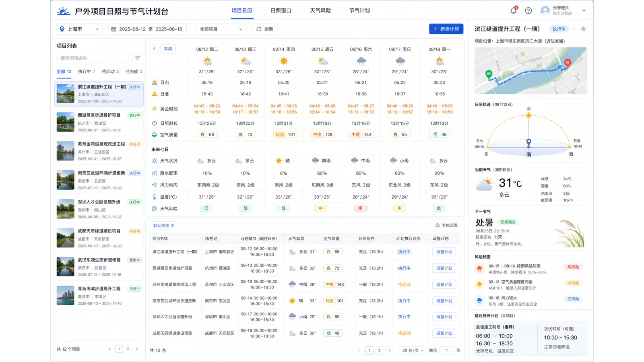Select 武汉东湖生态步道修复 in the project list
The image size is (644, 362).
pos(99,267)
